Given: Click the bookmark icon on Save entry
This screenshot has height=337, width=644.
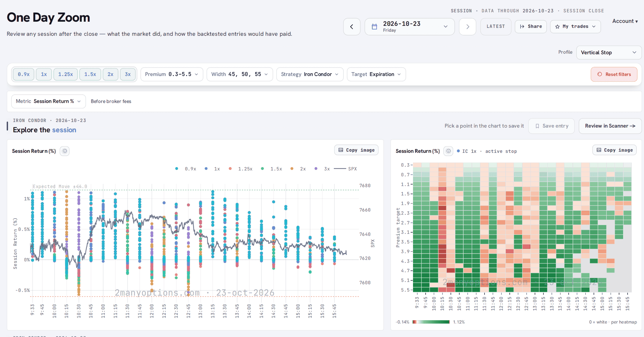Looking at the screenshot, I should (x=537, y=126).
